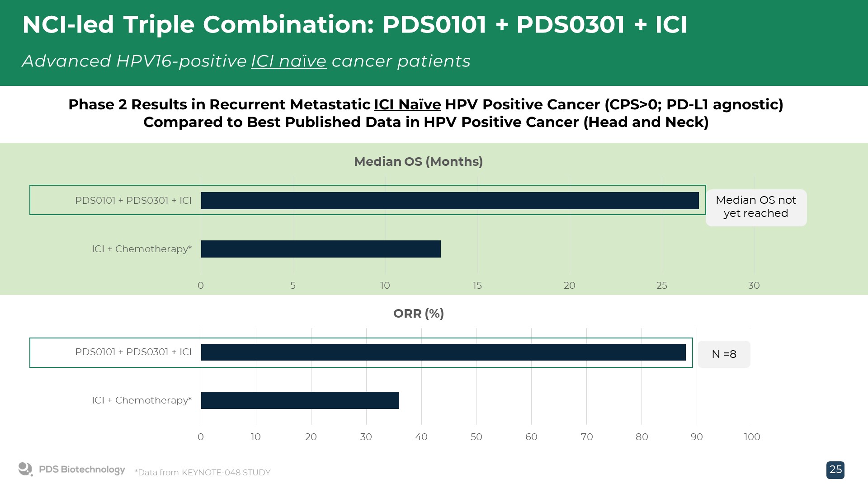The image size is (868, 488).
Task: Click the PDS Biotechnology company name text
Action: (82, 469)
